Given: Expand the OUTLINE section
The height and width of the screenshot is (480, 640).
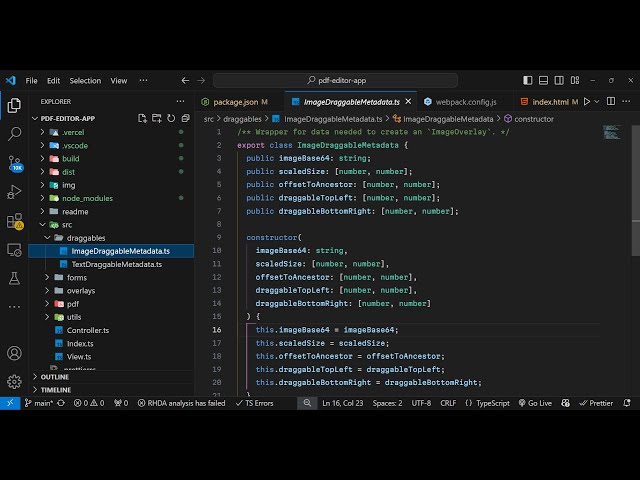Looking at the screenshot, I should tap(56, 377).
